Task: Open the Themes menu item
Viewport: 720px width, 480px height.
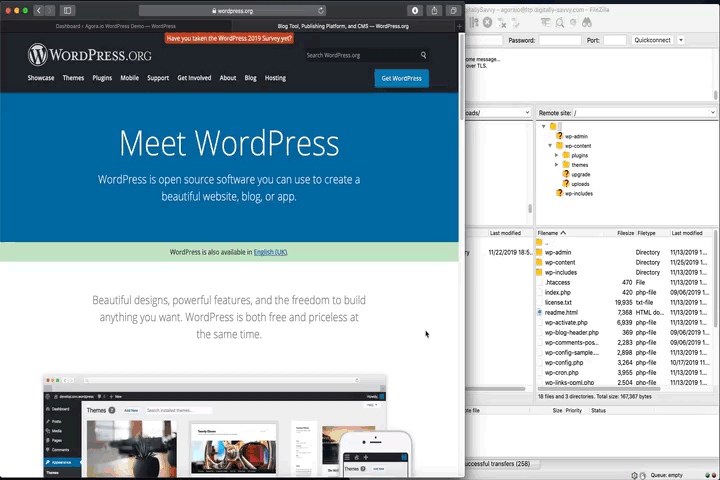Action: point(73,78)
